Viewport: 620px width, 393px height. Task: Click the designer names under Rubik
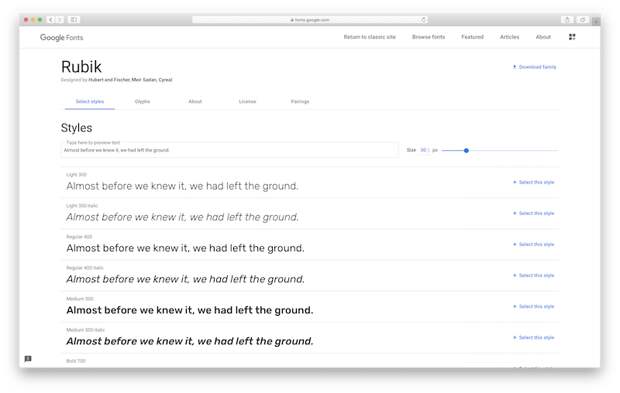[x=130, y=79]
